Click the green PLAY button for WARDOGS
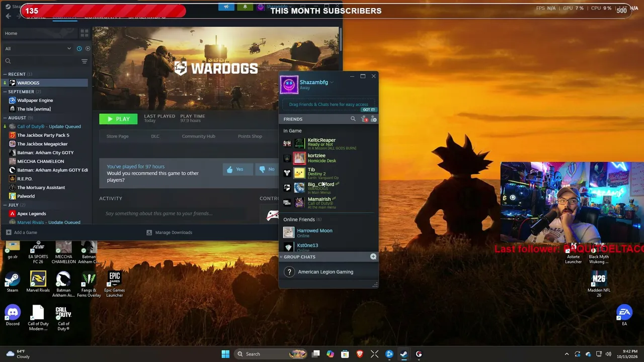Viewport: 644px width, 362px height. [118, 119]
